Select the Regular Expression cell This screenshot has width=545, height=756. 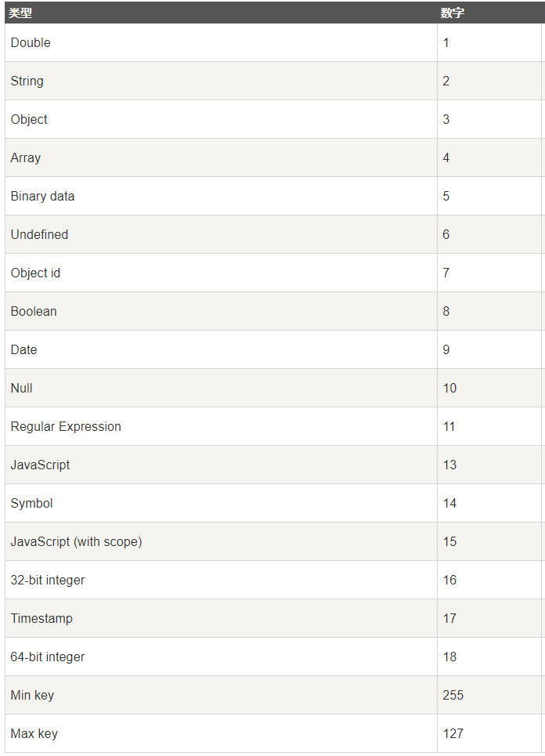pos(66,426)
